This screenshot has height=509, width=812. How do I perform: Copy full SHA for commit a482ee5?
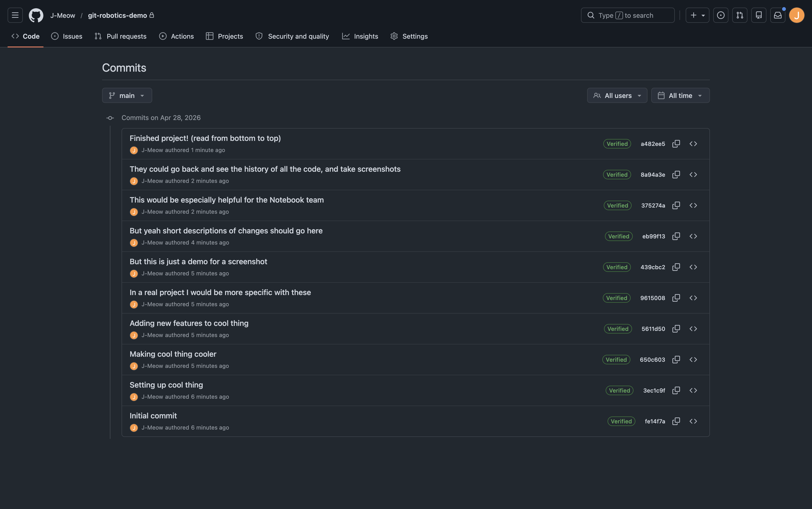(676, 144)
